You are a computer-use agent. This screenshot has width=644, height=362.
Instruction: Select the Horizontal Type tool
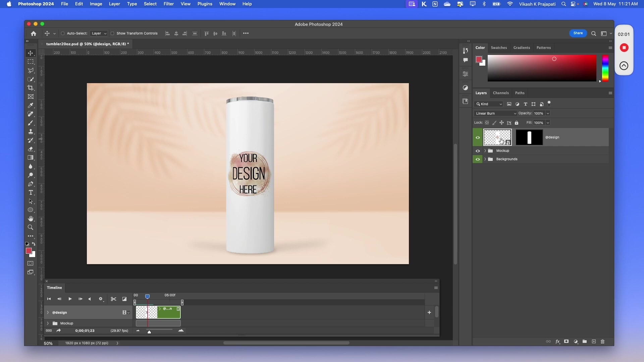pos(31,192)
